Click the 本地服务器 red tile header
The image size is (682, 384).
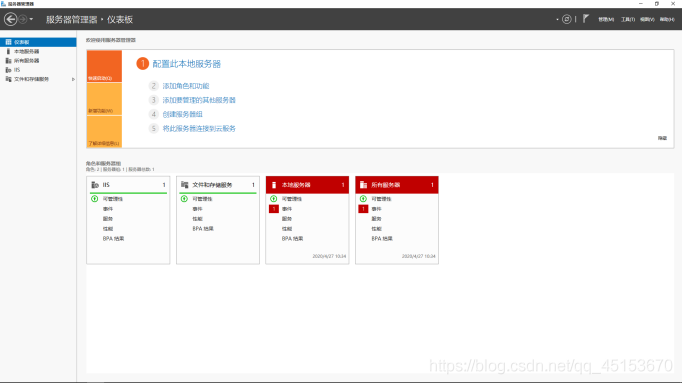click(x=307, y=185)
